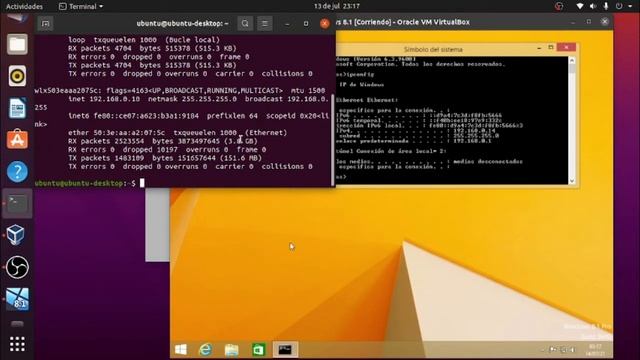640x360 pixels.
Task: Open VirtualBox Manager cube dock icon
Action: [16, 235]
